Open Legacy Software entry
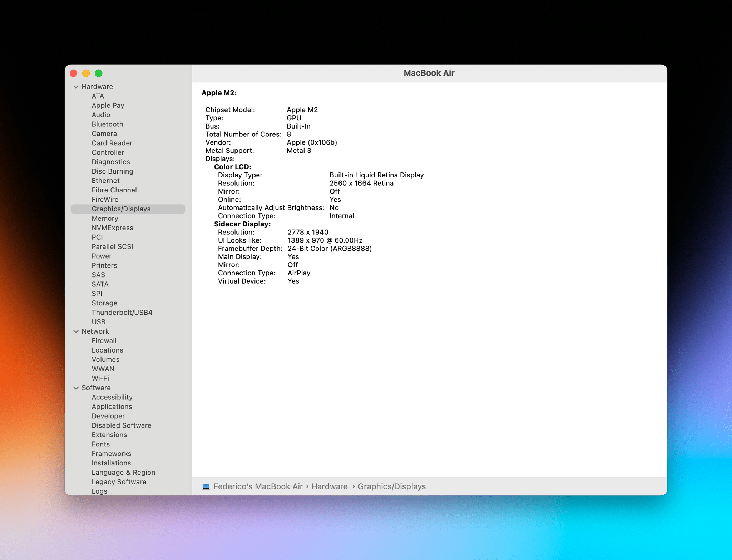Image resolution: width=732 pixels, height=560 pixels. tap(119, 482)
